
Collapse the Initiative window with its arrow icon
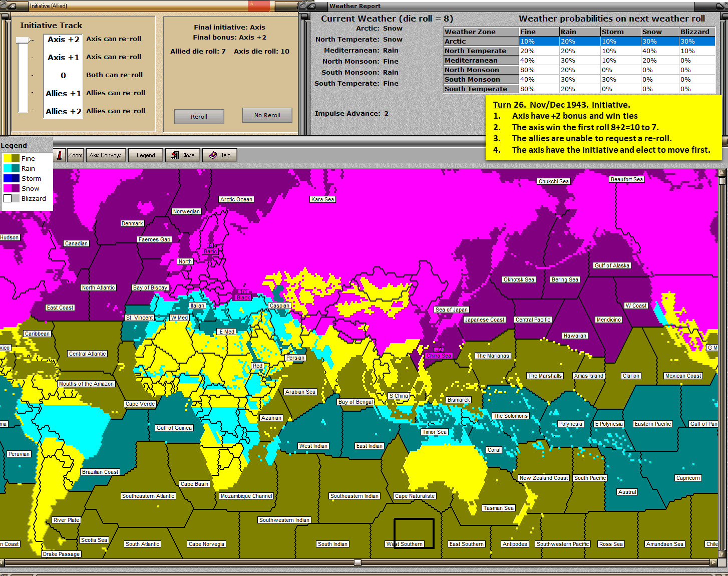click(x=13, y=6)
